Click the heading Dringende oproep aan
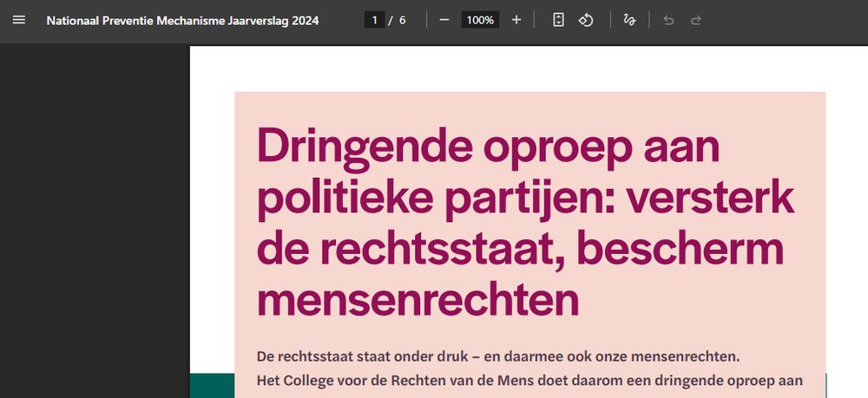Screen dimensions: 868x398 (488, 148)
